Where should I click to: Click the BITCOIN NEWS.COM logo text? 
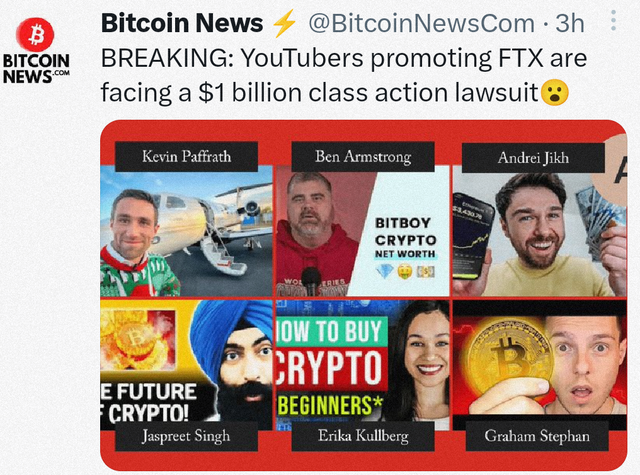click(x=36, y=68)
